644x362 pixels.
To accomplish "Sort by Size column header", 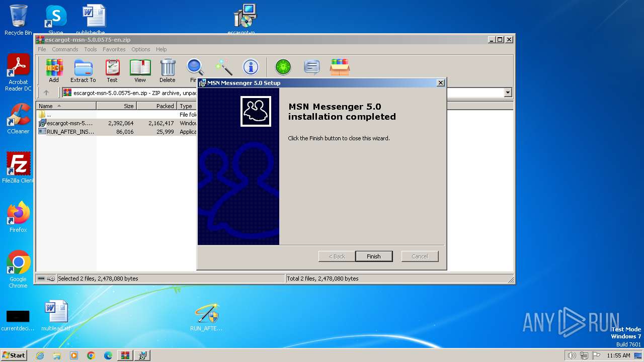I will (x=116, y=106).
